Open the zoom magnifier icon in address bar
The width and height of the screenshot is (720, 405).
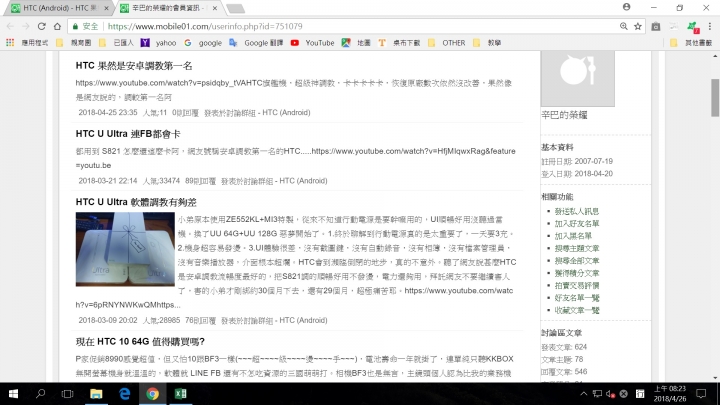(624, 26)
